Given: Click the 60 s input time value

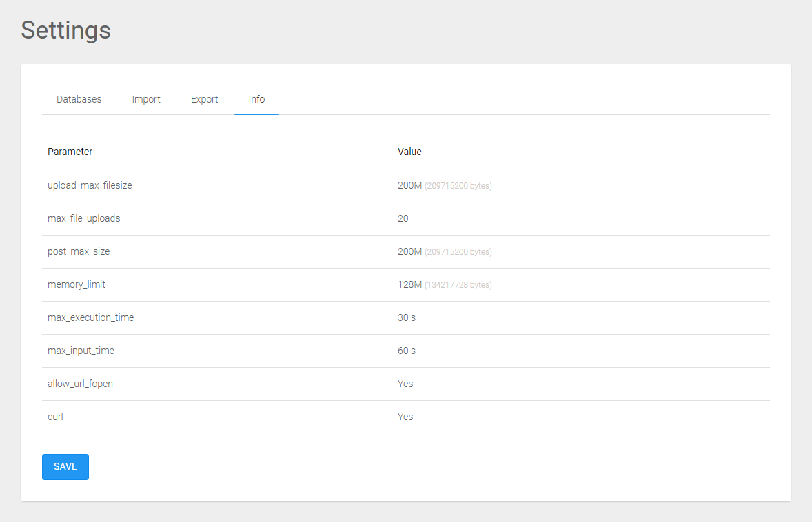Looking at the screenshot, I should (407, 351).
